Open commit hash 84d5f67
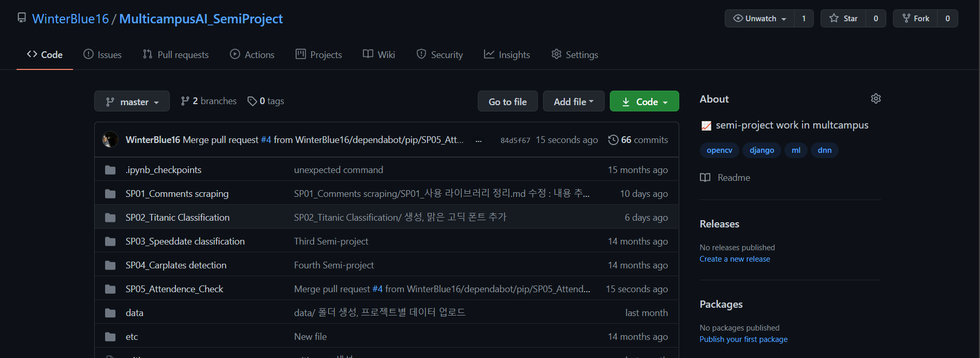This screenshot has width=980, height=358. click(x=515, y=140)
